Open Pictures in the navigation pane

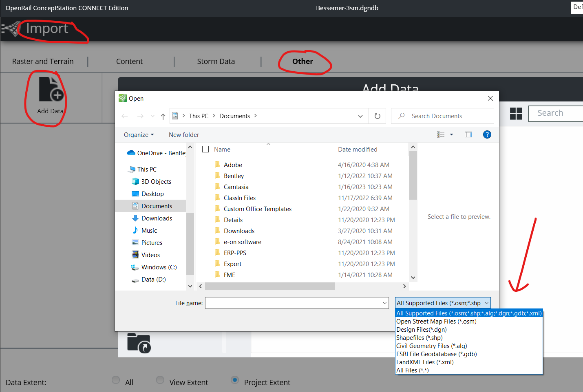147,243
